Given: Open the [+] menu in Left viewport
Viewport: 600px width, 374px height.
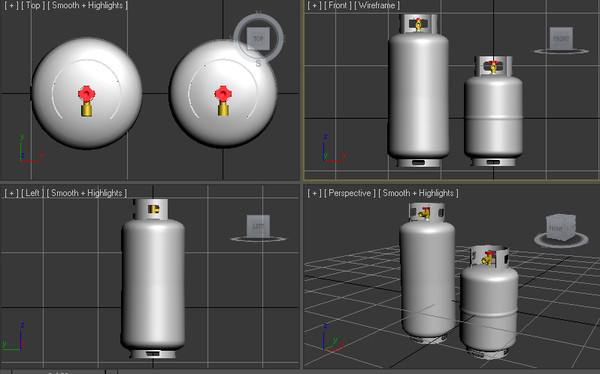Looking at the screenshot, I should tap(11, 193).
